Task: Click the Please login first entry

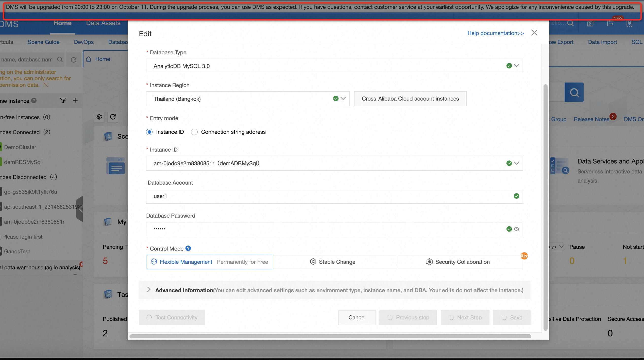Action: pyautogui.click(x=22, y=237)
